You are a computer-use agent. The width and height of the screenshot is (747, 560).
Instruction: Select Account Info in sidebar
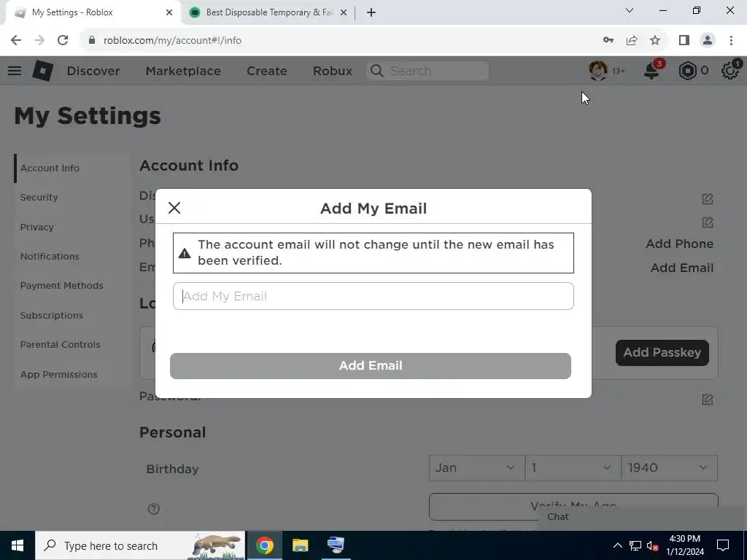point(50,168)
